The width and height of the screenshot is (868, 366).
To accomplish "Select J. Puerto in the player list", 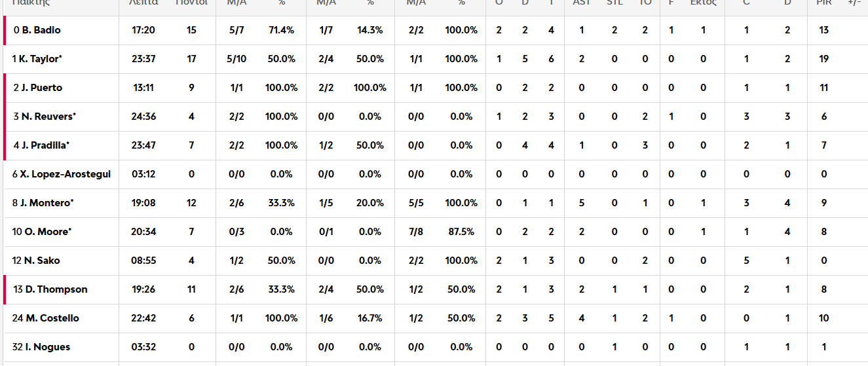I will click(42, 88).
